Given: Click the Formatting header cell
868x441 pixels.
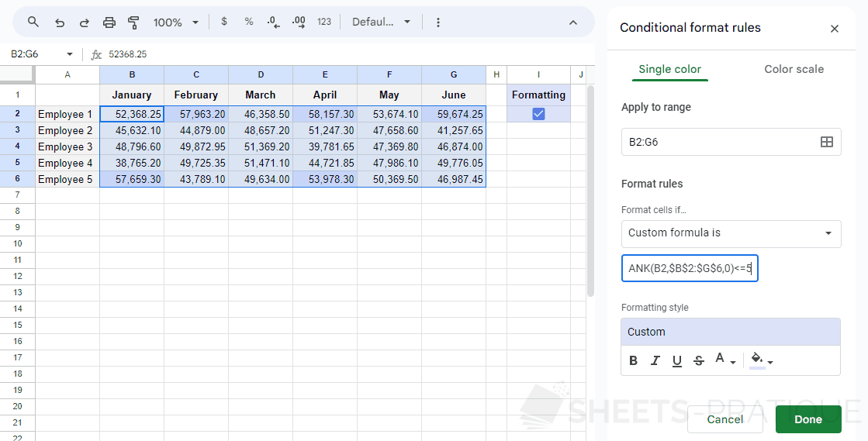Looking at the screenshot, I should click(538, 95).
